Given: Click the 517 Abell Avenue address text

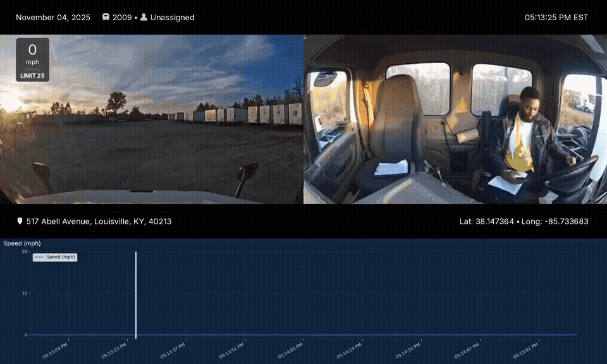Looking at the screenshot, I should pos(99,221).
